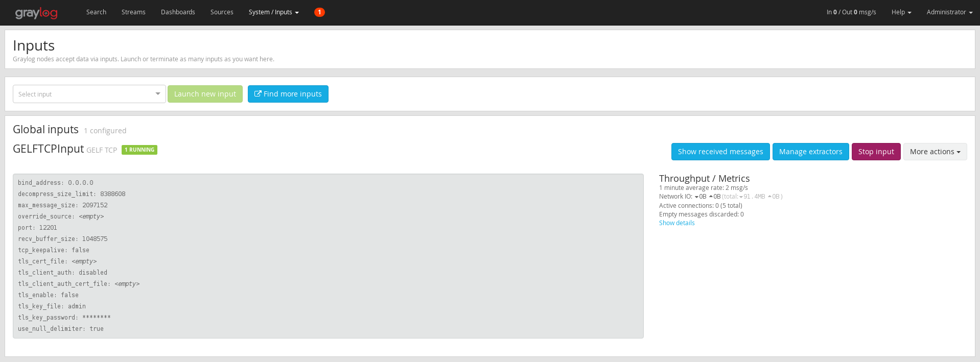Click the Graylog logo
Screen dimensions: 980x362
[x=36, y=13]
